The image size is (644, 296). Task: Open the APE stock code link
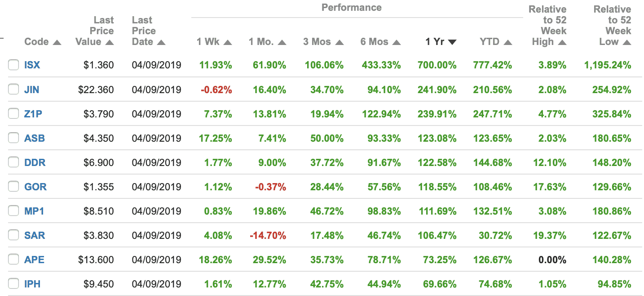34,260
